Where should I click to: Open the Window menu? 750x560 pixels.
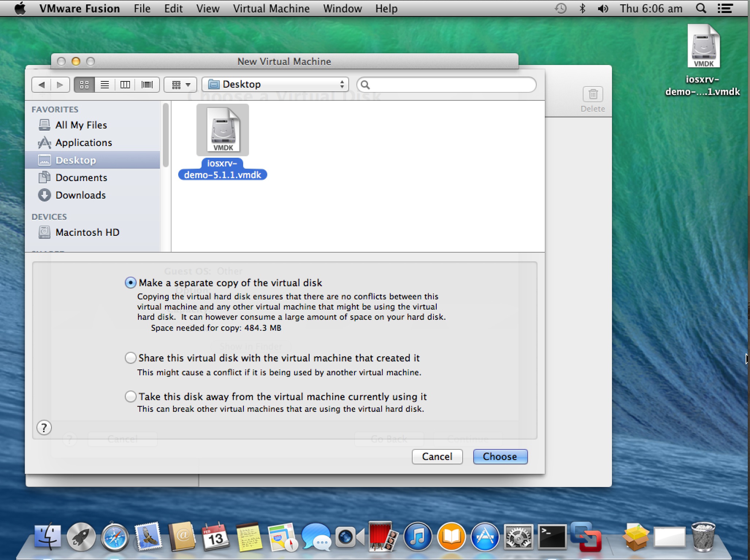343,8
